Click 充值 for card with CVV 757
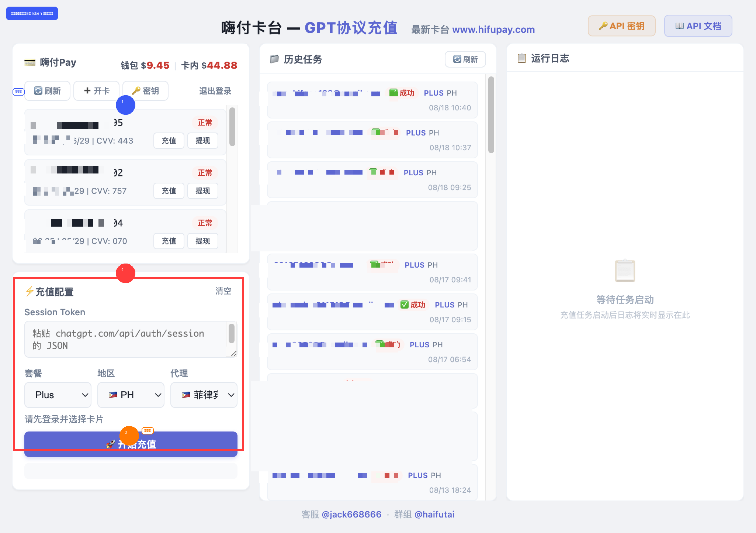Screen dimensions: 756x533 click(x=169, y=191)
